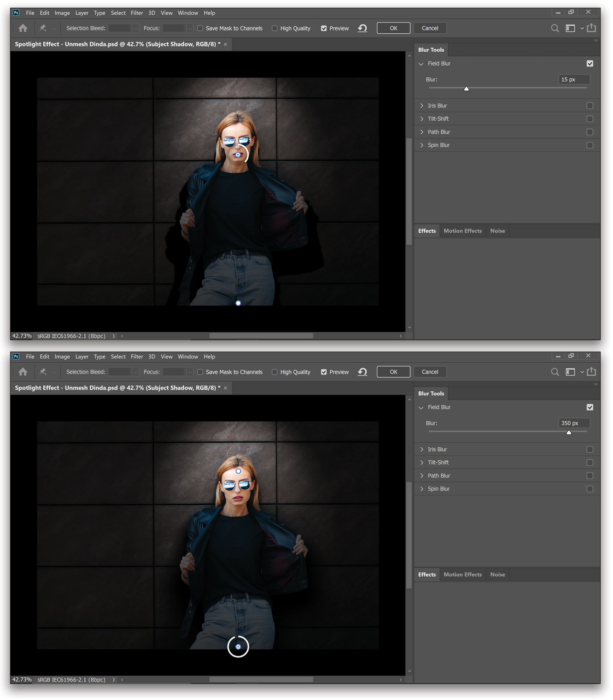The image size is (613, 700).
Task: Open the workspace arrangement icon
Action: (x=570, y=28)
